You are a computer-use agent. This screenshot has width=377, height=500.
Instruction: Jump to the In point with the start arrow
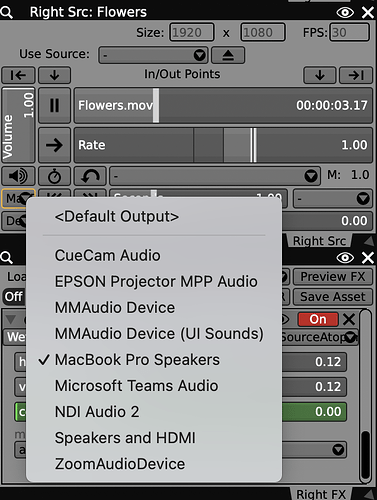coord(18,75)
